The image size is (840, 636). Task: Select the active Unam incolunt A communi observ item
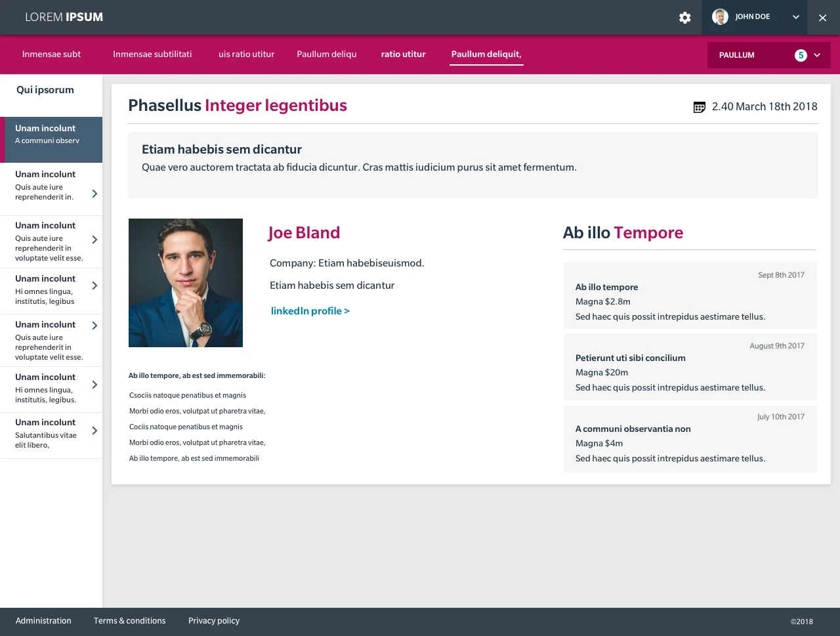coord(51,140)
